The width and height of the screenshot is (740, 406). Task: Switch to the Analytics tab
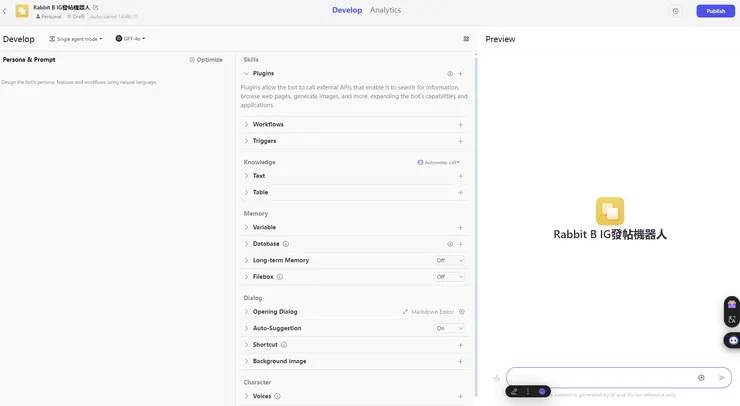click(x=385, y=10)
